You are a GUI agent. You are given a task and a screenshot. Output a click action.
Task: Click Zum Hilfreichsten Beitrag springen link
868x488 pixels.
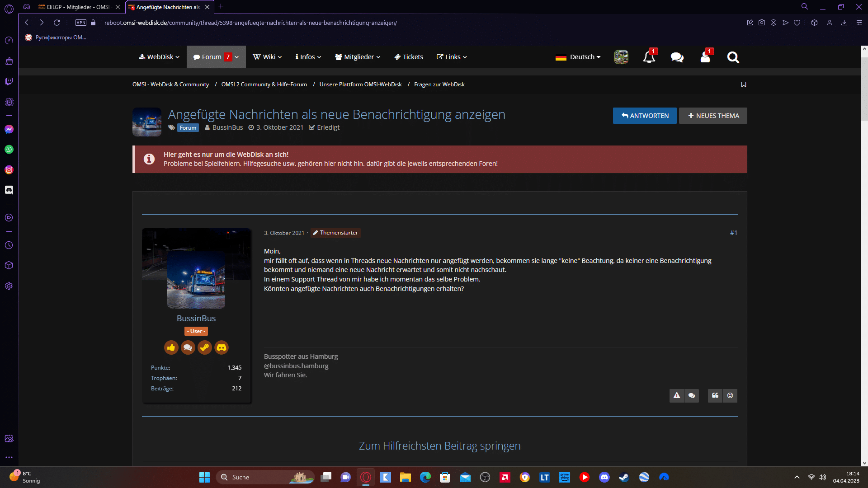click(x=439, y=446)
